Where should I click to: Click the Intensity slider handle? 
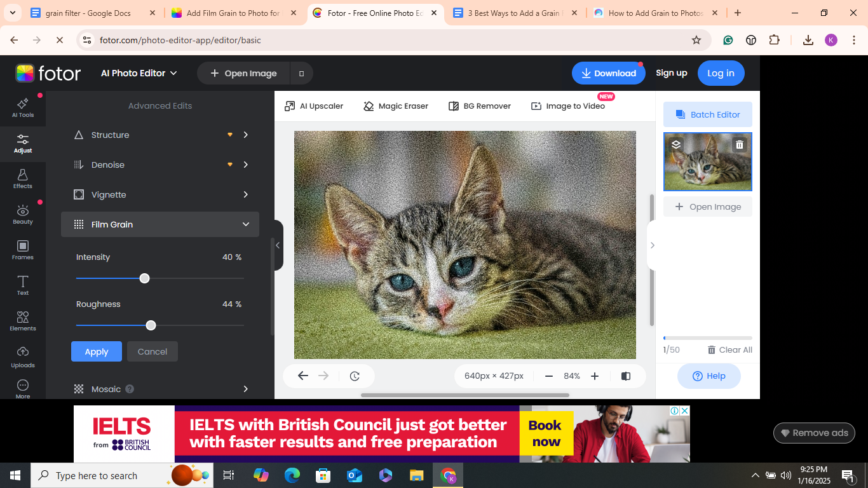point(144,278)
